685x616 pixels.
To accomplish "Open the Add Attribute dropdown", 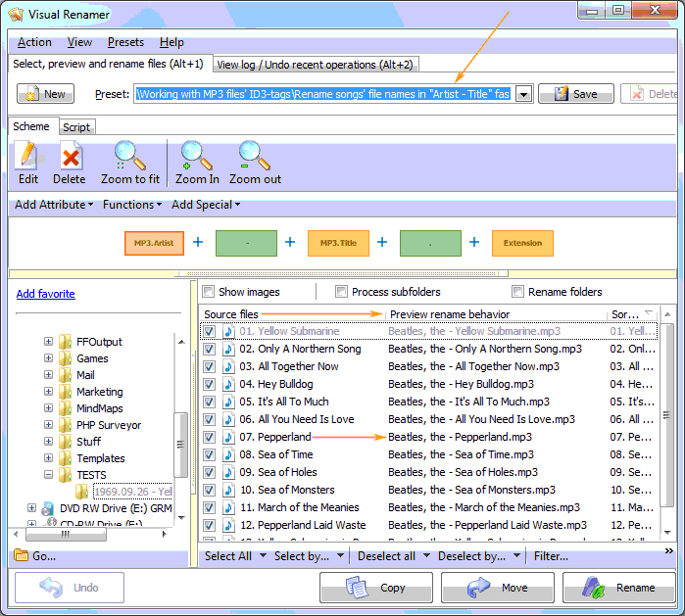I will 54,205.
